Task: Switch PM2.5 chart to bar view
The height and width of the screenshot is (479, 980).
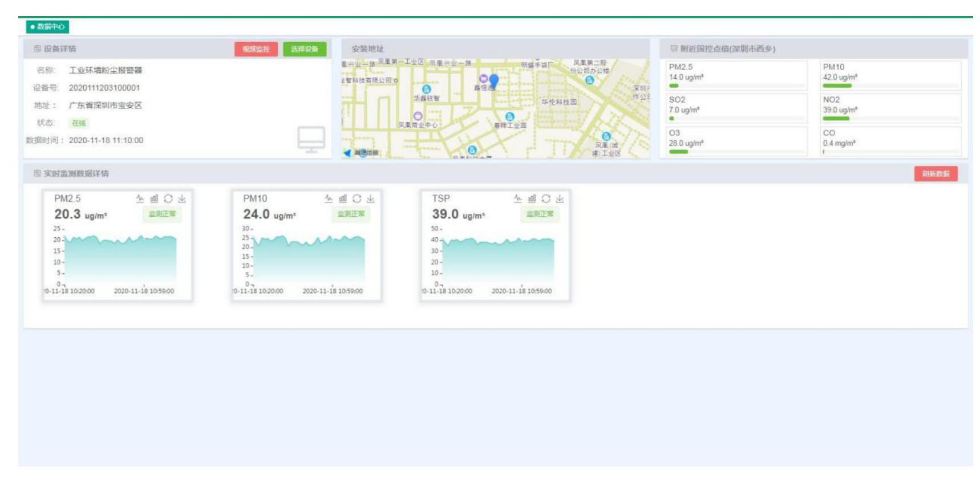Action: coord(154,198)
